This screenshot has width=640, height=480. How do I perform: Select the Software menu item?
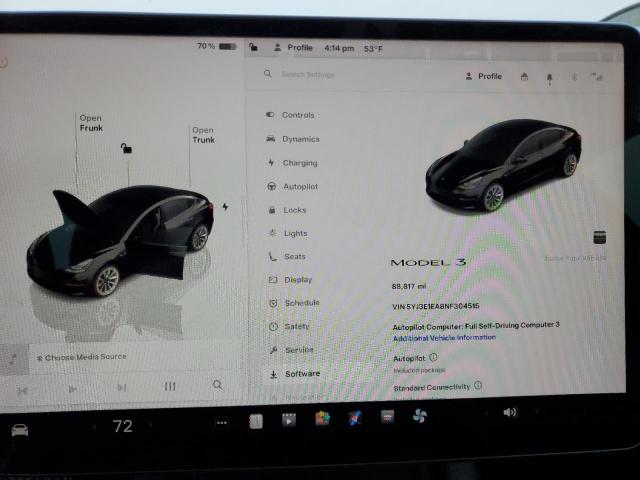(x=295, y=374)
